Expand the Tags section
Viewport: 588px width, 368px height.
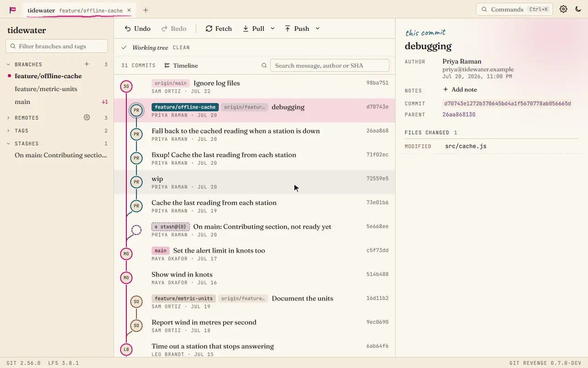point(8,131)
